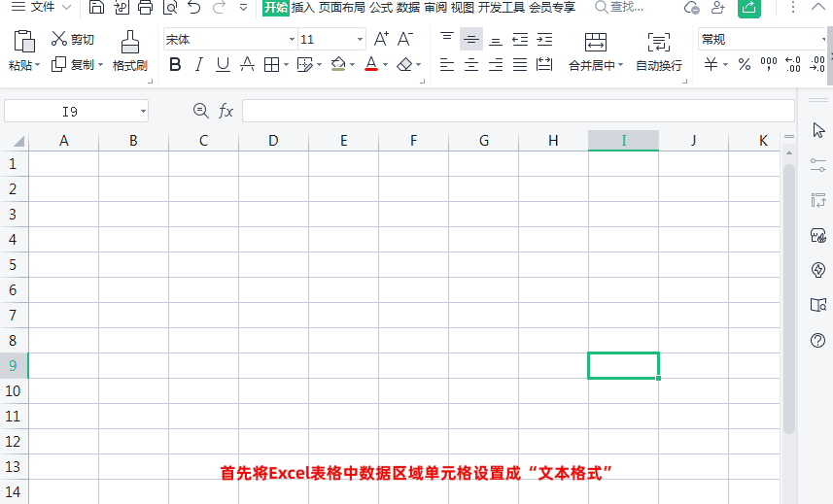Click the search 查找 box

619,7
